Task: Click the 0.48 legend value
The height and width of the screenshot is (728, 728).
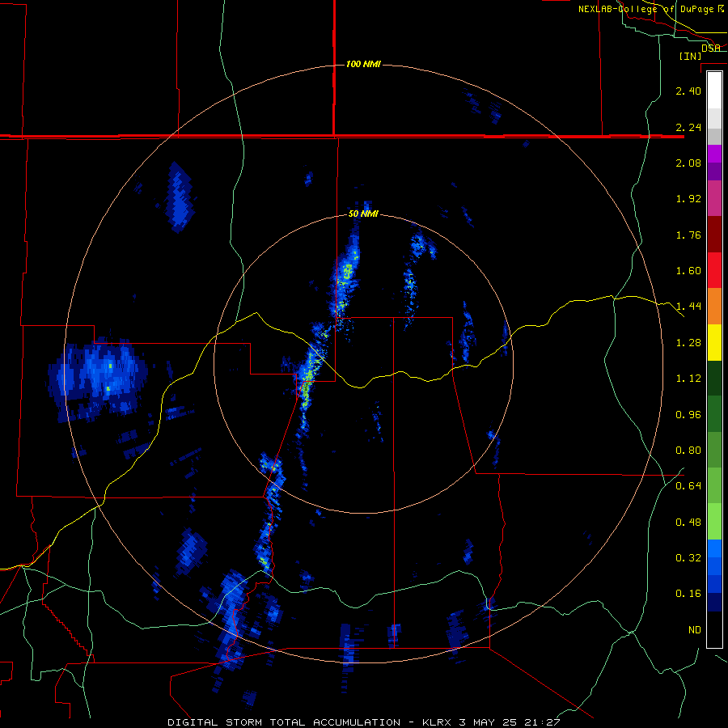Action: point(688,523)
